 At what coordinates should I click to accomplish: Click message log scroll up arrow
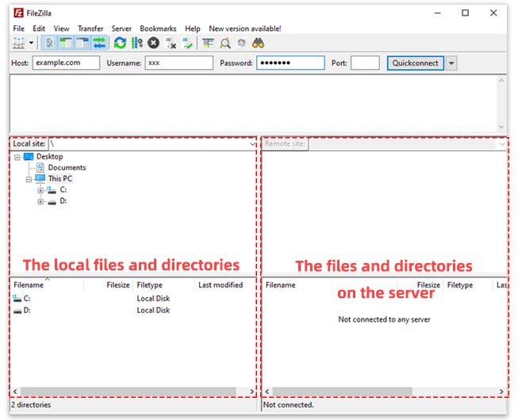[501, 81]
